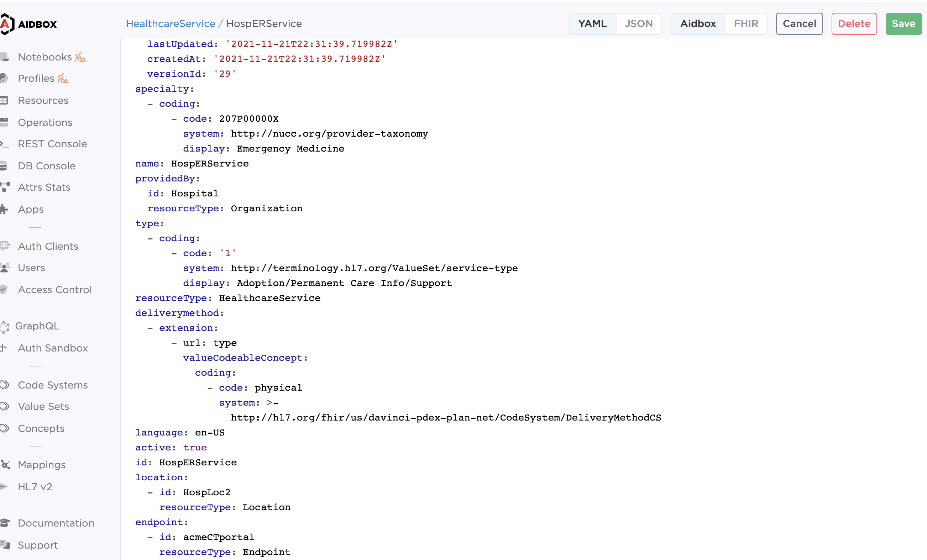Open the Mappings panel
Screen dimensions: 927x560
41,465
